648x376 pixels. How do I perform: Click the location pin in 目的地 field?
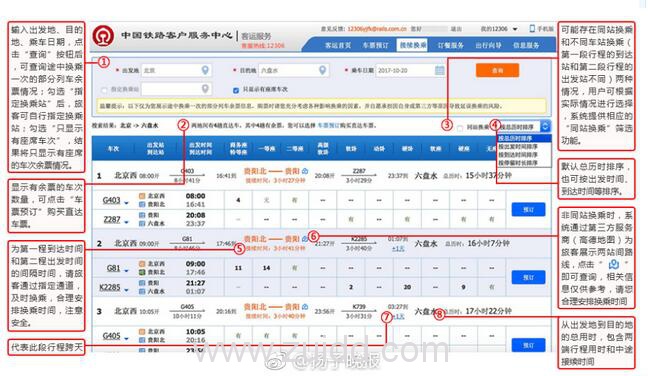tap(323, 70)
